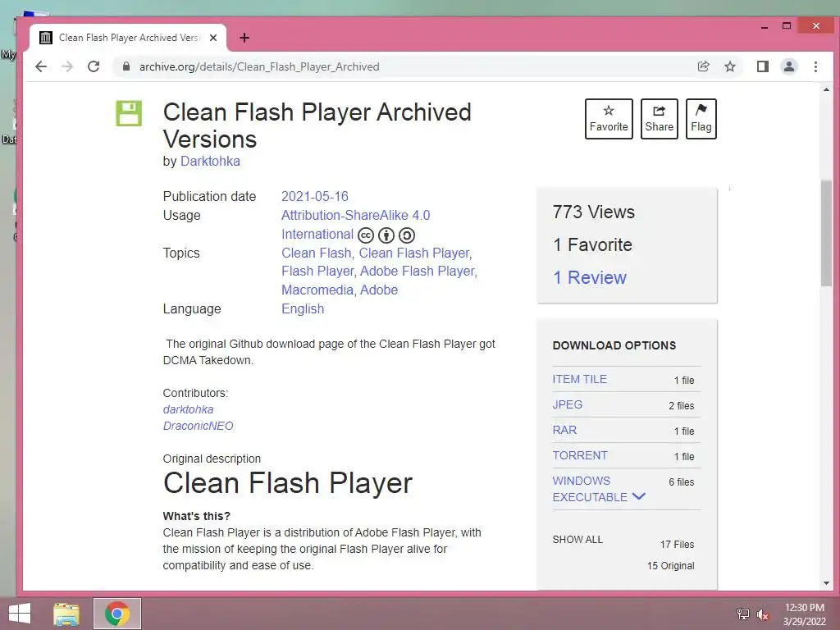Download the TORRENT file
840x630 pixels.
tap(580, 455)
